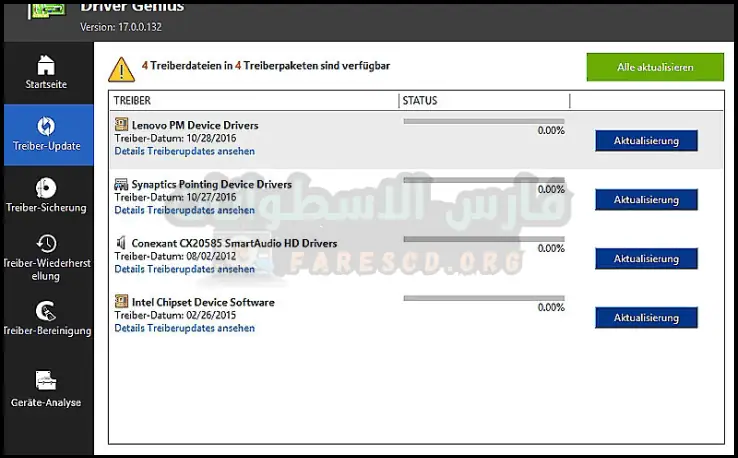Click the Conexant SmartAudio speaker icon
Screen dimensions: 738x458
(121, 243)
